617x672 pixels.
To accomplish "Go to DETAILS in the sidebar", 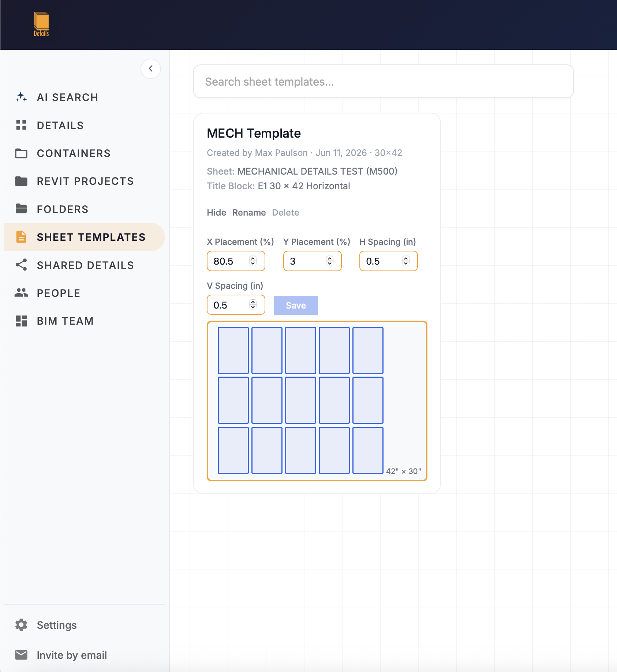I will [60, 126].
